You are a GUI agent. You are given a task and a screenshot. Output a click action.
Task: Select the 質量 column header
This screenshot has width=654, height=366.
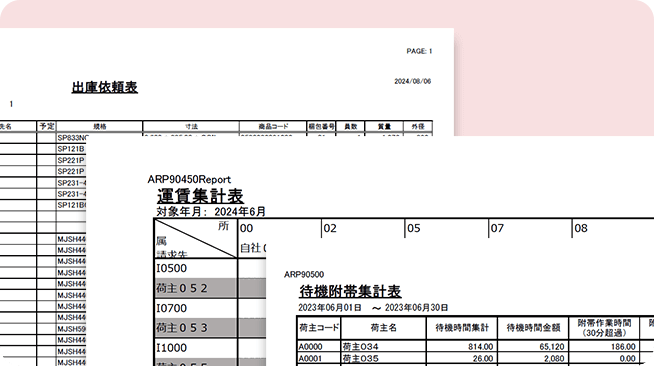pyautogui.click(x=384, y=126)
